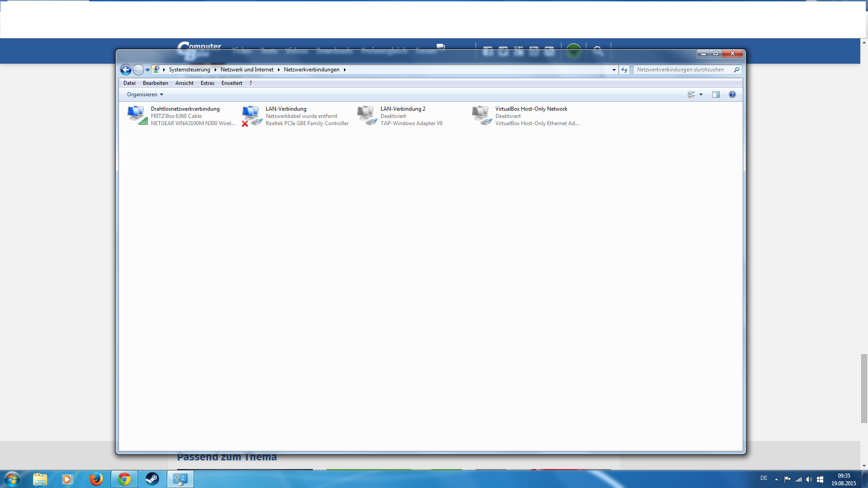Open the Erweitert menu
Screen dimensions: 868x488
point(231,83)
